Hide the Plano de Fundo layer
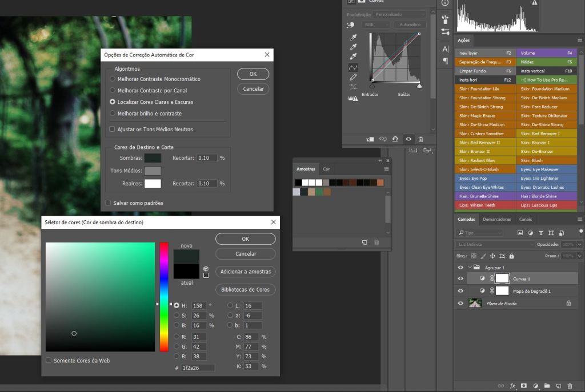The image size is (585, 392). click(x=460, y=304)
